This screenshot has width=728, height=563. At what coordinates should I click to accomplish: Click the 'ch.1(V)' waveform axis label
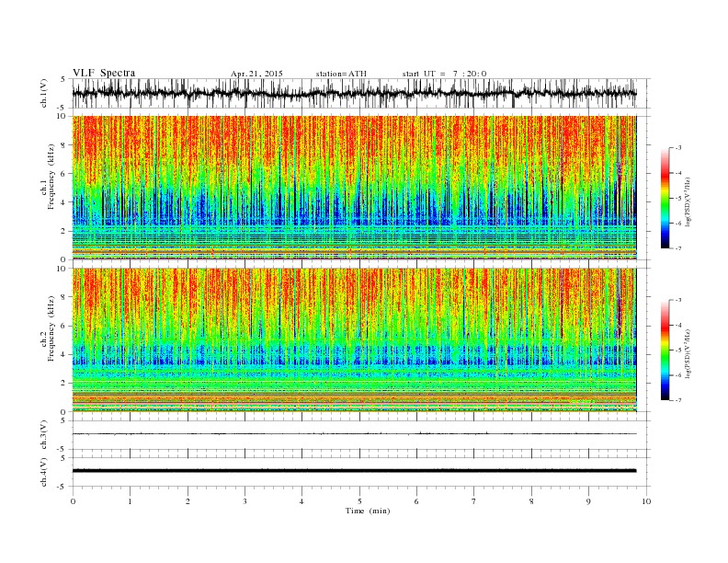pos(43,93)
